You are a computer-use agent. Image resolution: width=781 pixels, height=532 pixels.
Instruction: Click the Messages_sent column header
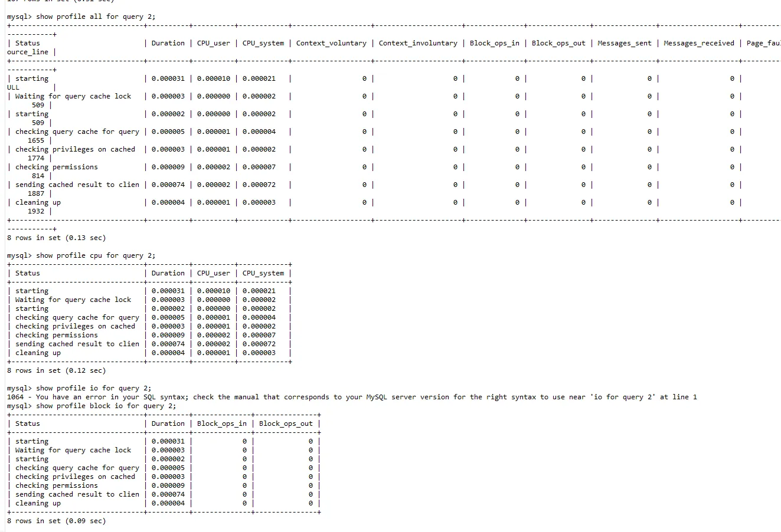tap(624, 43)
